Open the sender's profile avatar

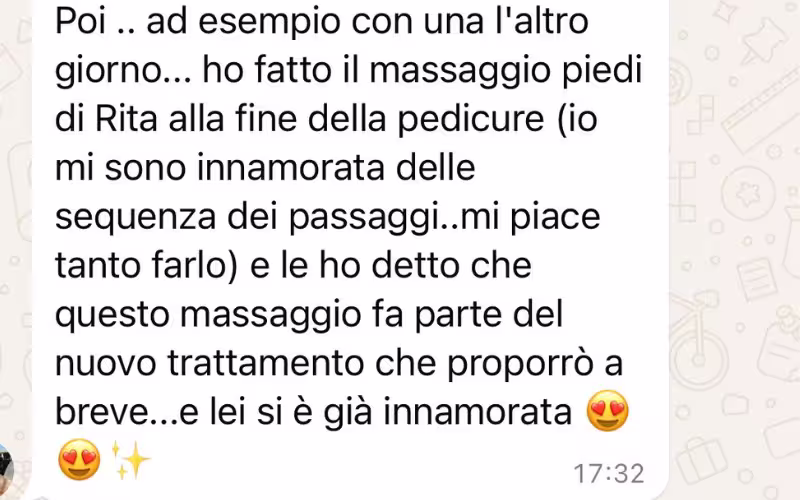[5, 467]
